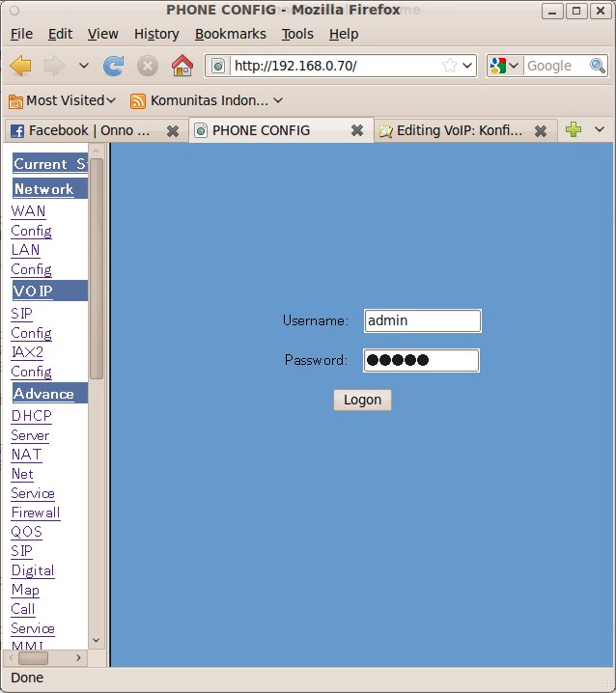Open the Komunitas Indon... feed bookmark
Screen dimensions: 616x693
point(206,100)
